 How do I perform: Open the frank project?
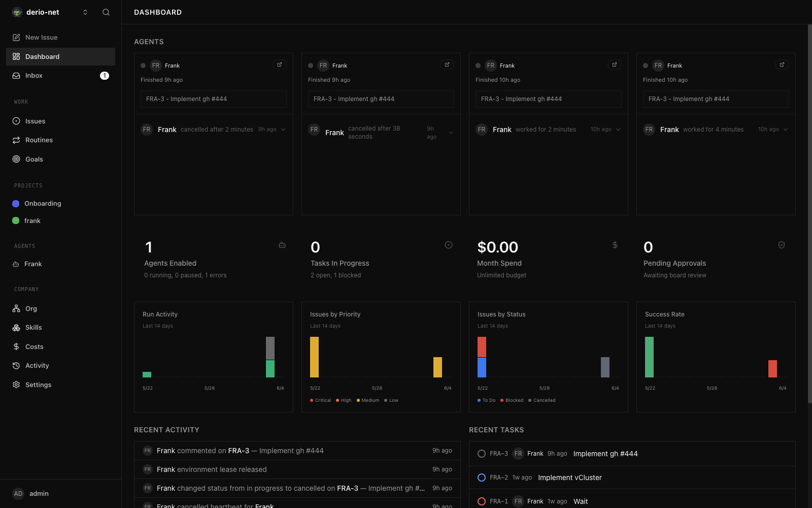(x=60, y=220)
